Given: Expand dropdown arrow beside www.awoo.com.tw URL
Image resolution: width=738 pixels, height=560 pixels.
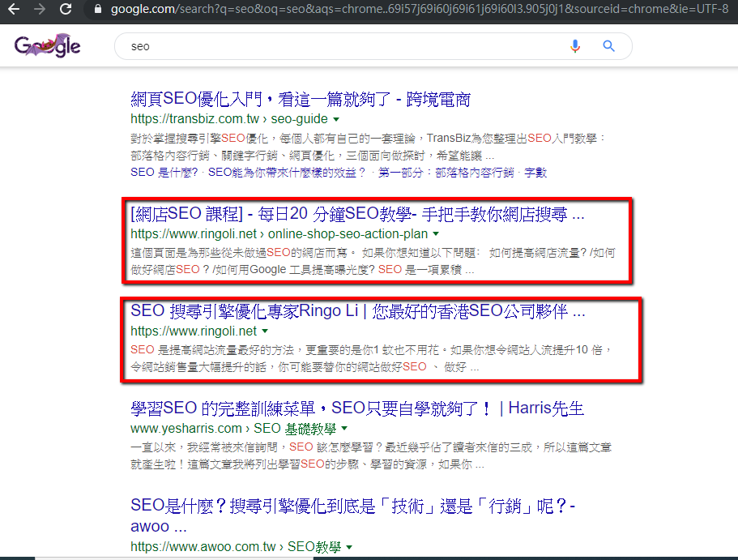Looking at the screenshot, I should tap(349, 547).
